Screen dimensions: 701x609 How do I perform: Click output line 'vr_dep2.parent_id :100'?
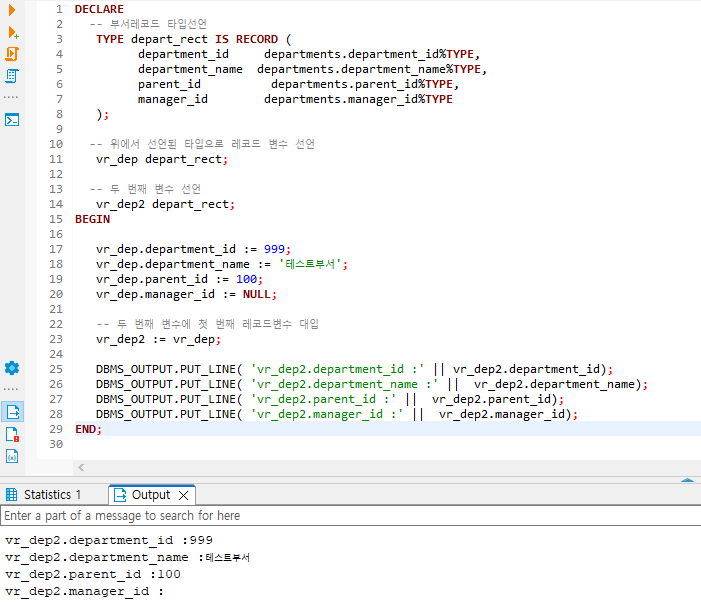(93, 575)
